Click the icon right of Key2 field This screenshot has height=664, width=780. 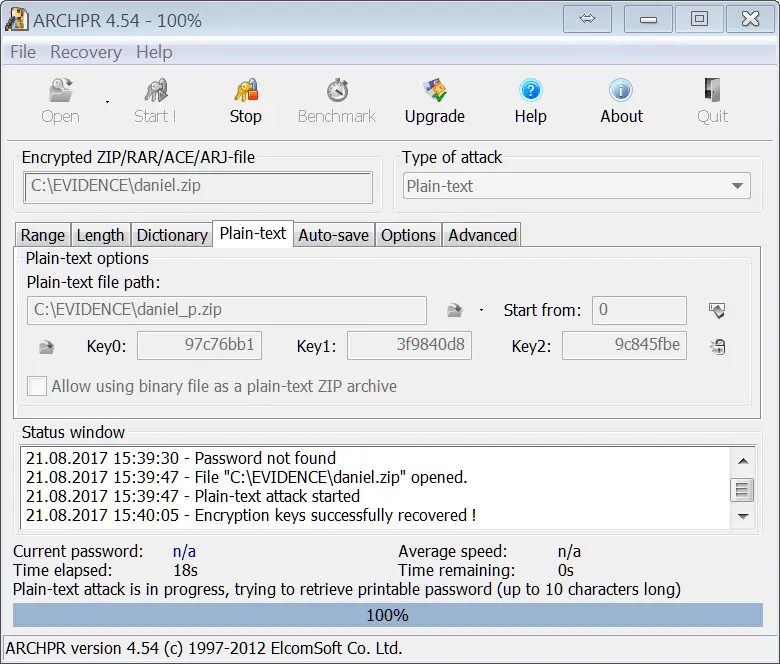[716, 347]
